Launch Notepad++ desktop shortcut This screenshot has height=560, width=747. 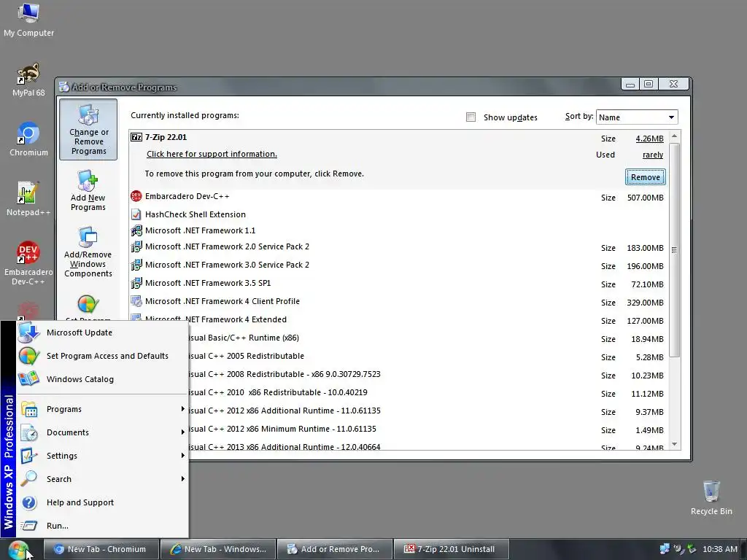coord(28,199)
